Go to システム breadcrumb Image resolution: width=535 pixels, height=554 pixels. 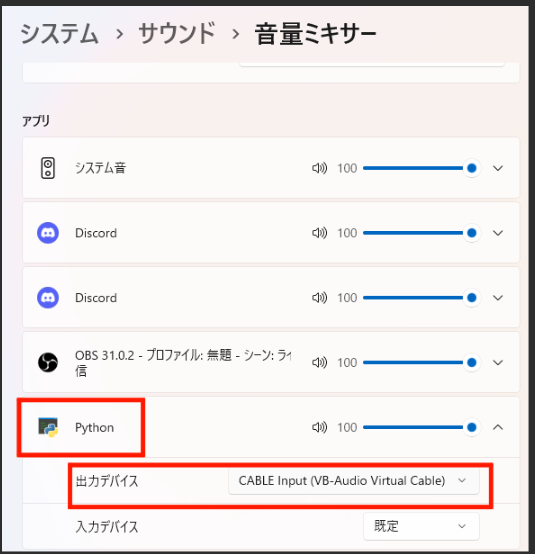pyautogui.click(x=59, y=34)
